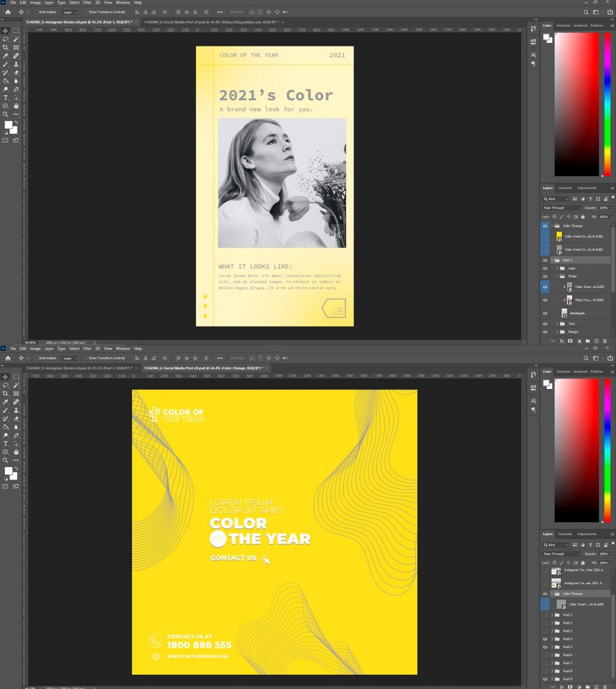This screenshot has height=689, width=616.
Task: Click Home icon in top window options bar
Action: [x=7, y=12]
